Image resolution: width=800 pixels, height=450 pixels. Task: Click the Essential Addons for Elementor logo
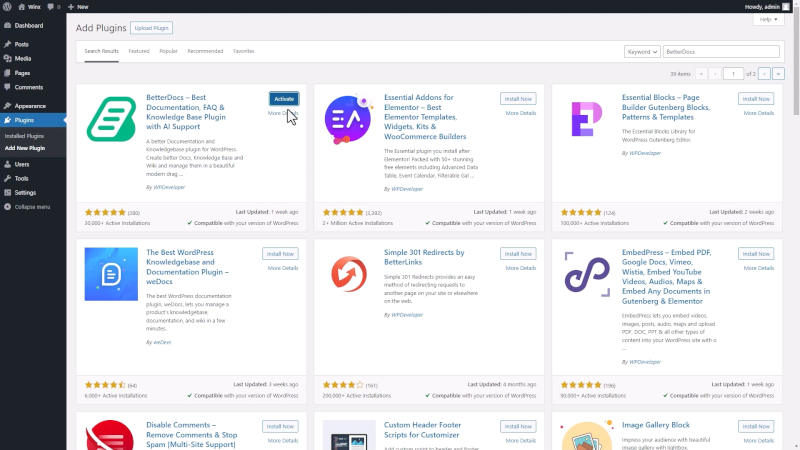click(x=349, y=119)
